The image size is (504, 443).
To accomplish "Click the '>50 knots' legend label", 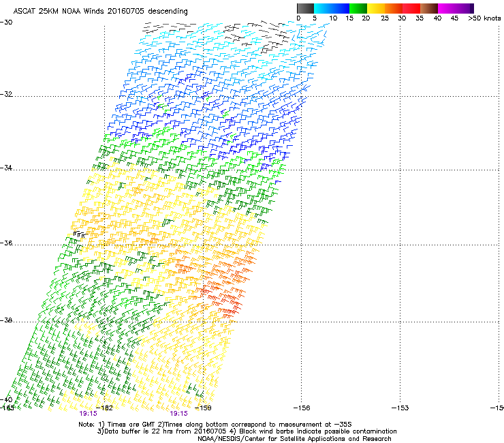I will point(484,18).
